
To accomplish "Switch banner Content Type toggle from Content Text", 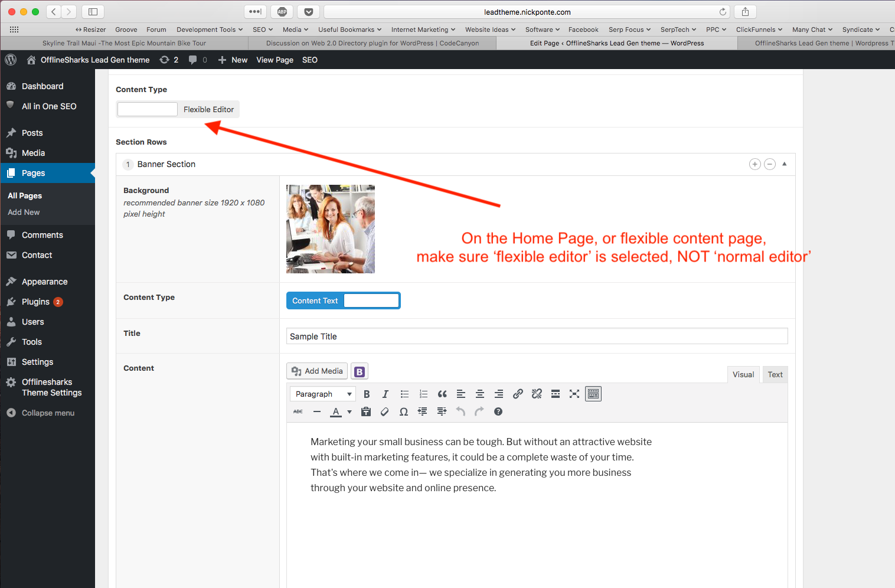I will [x=343, y=300].
